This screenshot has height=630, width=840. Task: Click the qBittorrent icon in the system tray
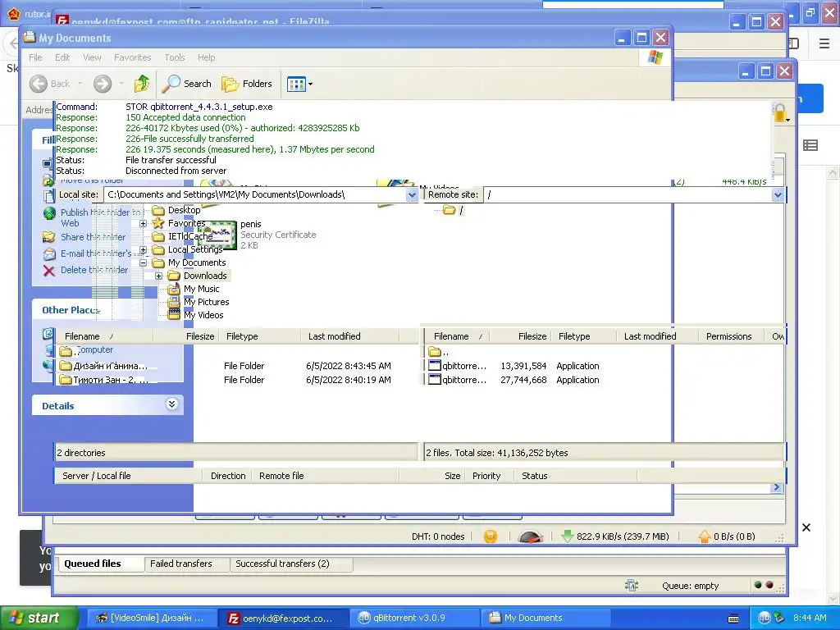click(764, 618)
